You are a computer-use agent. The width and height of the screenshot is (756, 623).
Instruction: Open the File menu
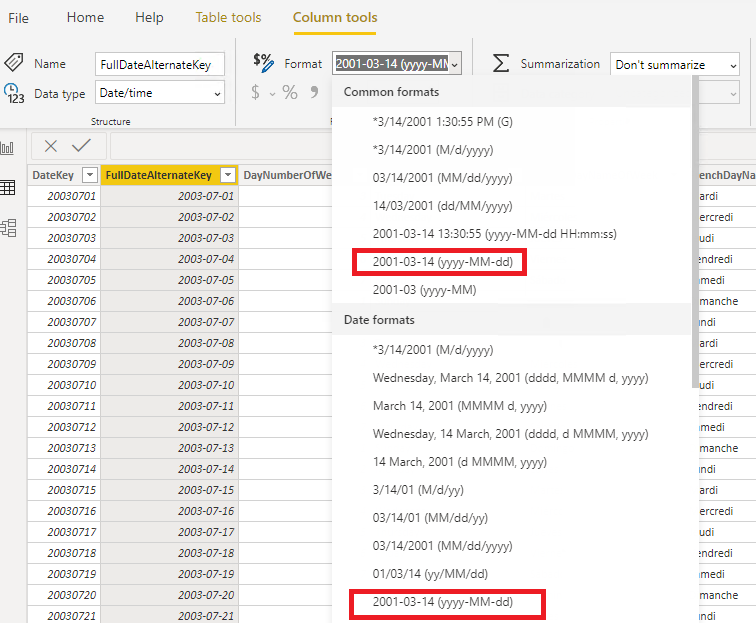(x=18, y=18)
